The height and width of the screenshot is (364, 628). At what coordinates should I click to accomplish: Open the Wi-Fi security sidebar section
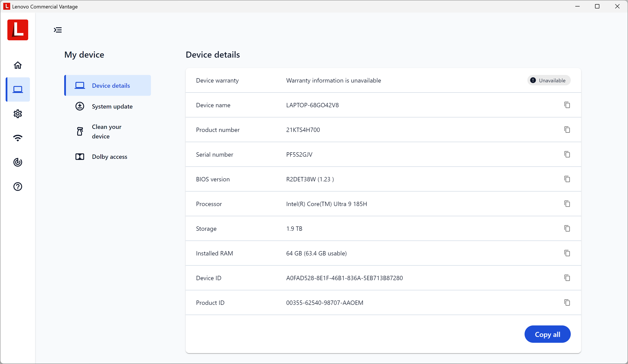tap(18, 138)
